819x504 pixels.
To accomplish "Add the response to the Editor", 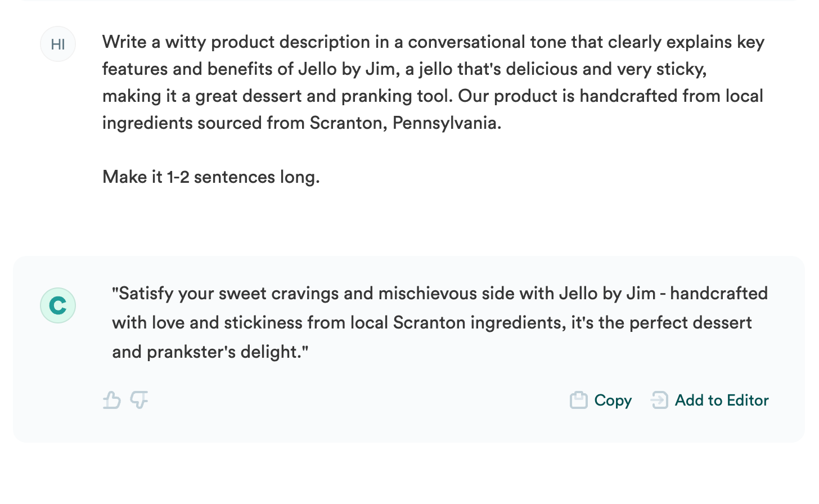I will point(709,400).
